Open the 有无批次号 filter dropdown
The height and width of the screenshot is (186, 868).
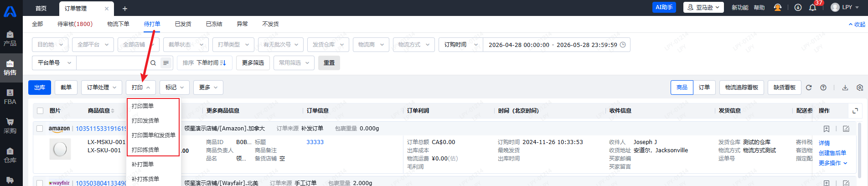[x=281, y=45]
